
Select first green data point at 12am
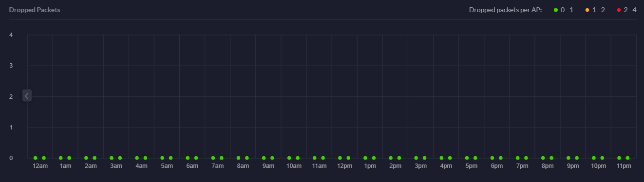point(36,158)
